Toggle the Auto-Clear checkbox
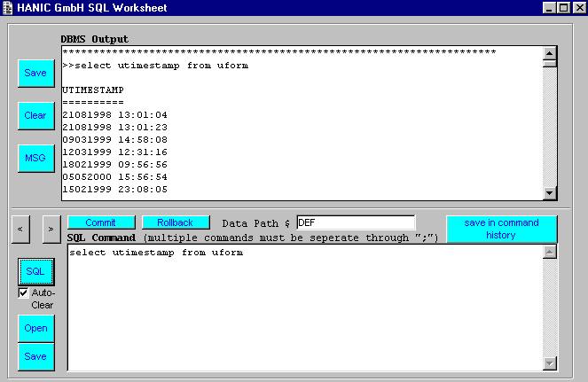The height and width of the screenshot is (382, 588). pyautogui.click(x=23, y=292)
